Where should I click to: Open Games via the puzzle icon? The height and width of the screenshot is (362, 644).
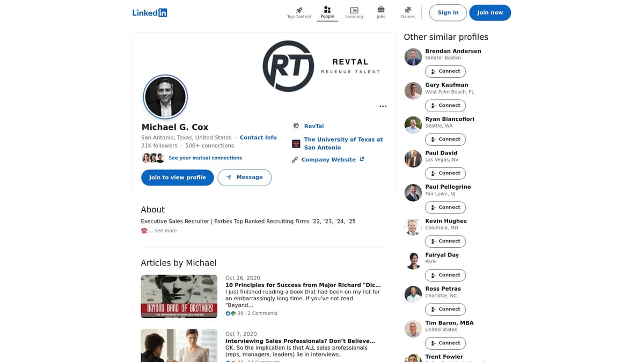pyautogui.click(x=407, y=9)
